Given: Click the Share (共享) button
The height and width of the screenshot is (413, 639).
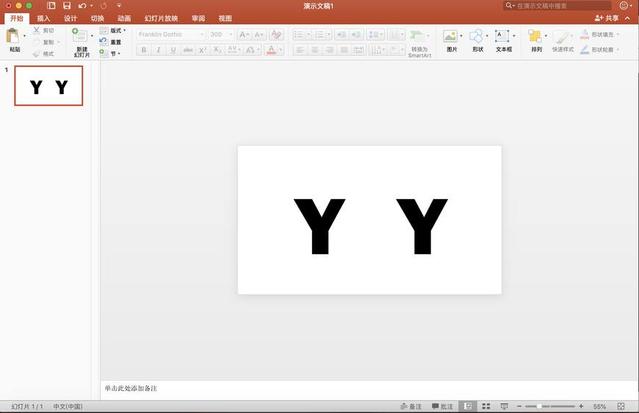Looking at the screenshot, I should (606, 18).
